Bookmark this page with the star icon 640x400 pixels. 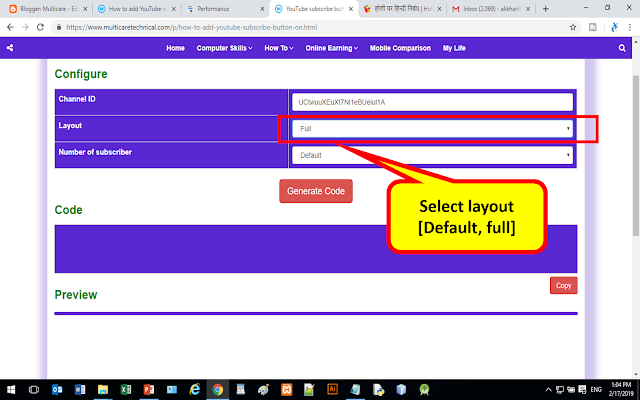pos(573,27)
